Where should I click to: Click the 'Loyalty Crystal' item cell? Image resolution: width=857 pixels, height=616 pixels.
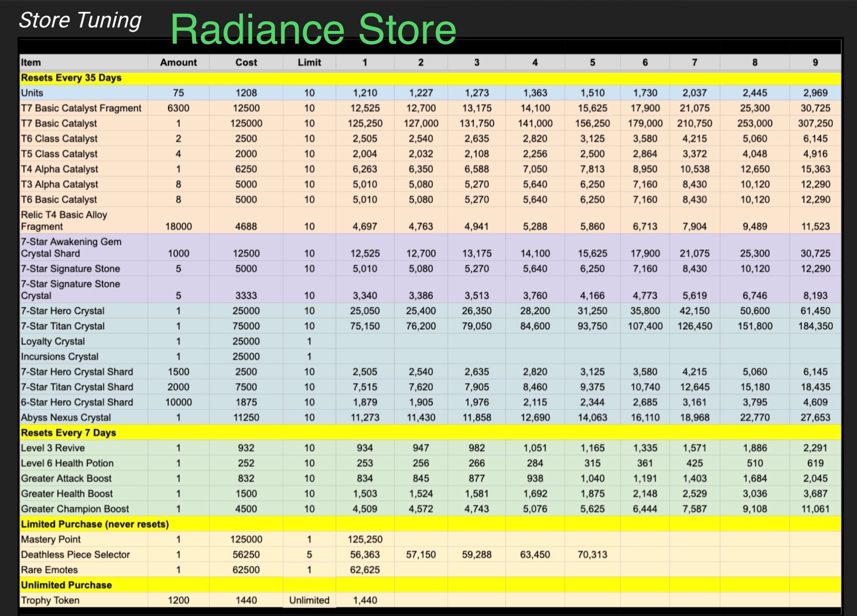[x=83, y=341]
